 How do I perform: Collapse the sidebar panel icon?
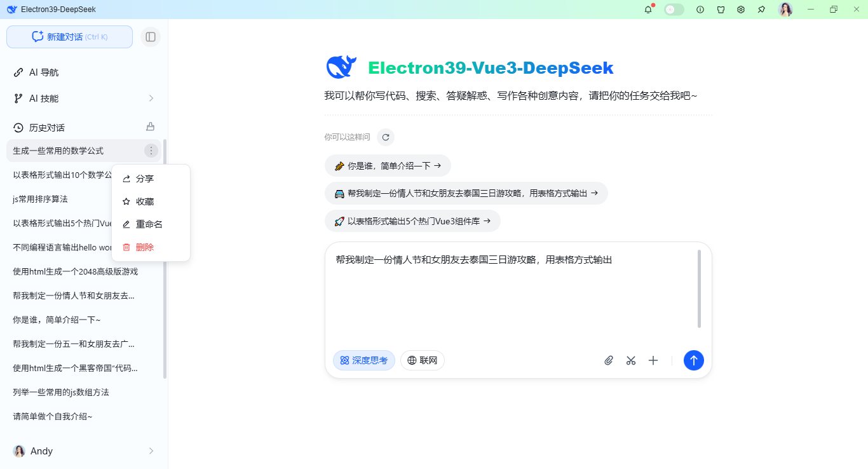pyautogui.click(x=151, y=37)
